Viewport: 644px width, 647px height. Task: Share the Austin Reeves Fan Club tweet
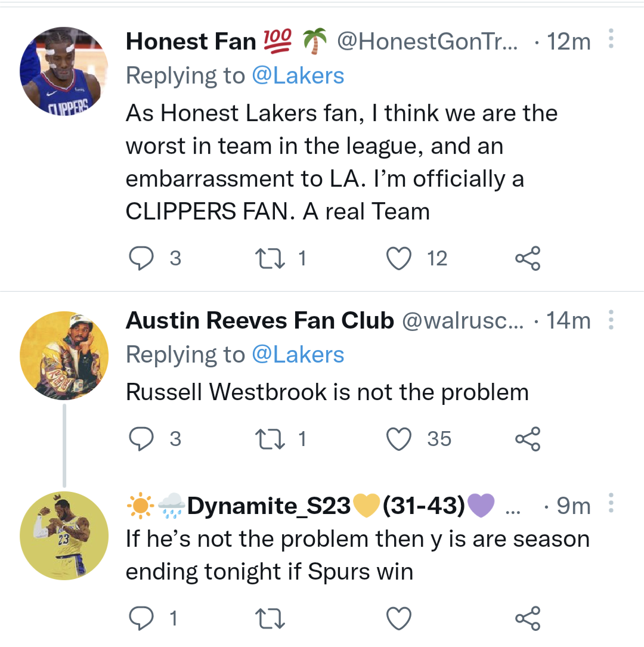527,438
